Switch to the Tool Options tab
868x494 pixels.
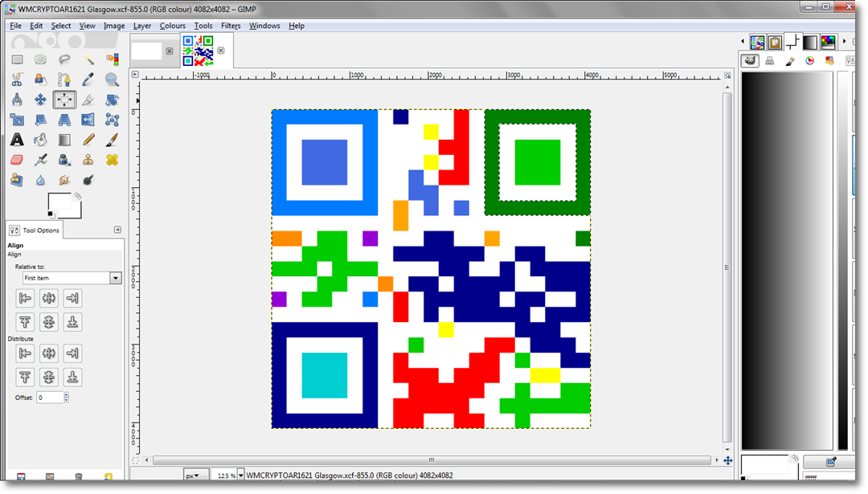pos(35,230)
